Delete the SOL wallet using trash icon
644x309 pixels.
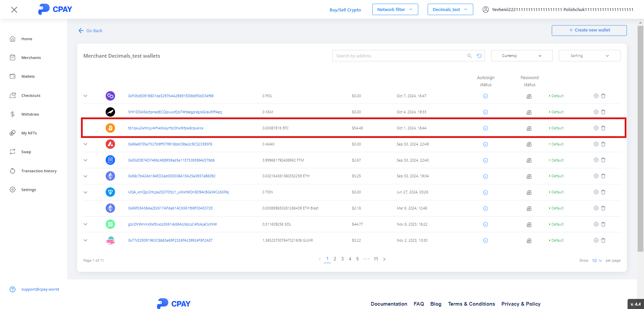[603, 224]
